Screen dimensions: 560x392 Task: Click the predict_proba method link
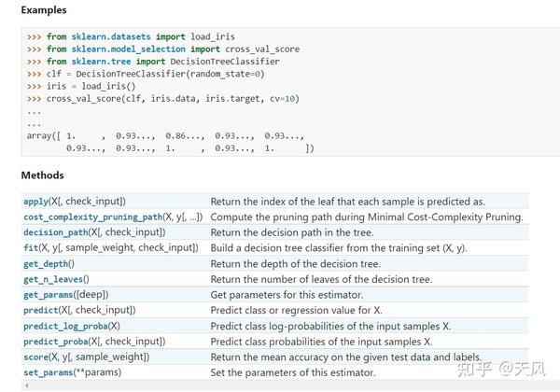[56, 342]
